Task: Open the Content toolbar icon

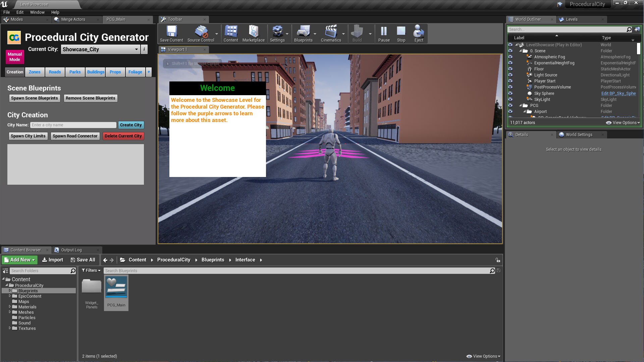Action: 231,34
